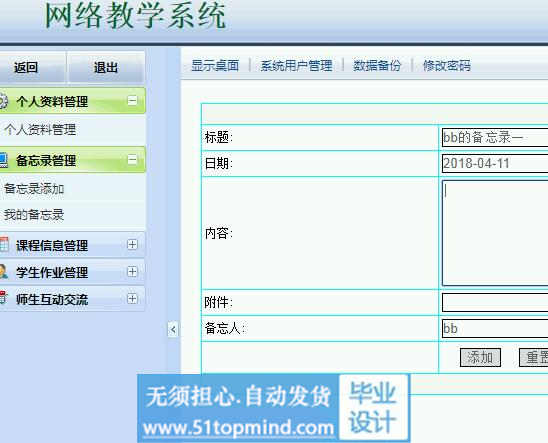548x443 pixels.
Task: Click the person icon beside 学生作业管理
Action: pyautogui.click(x=3, y=272)
